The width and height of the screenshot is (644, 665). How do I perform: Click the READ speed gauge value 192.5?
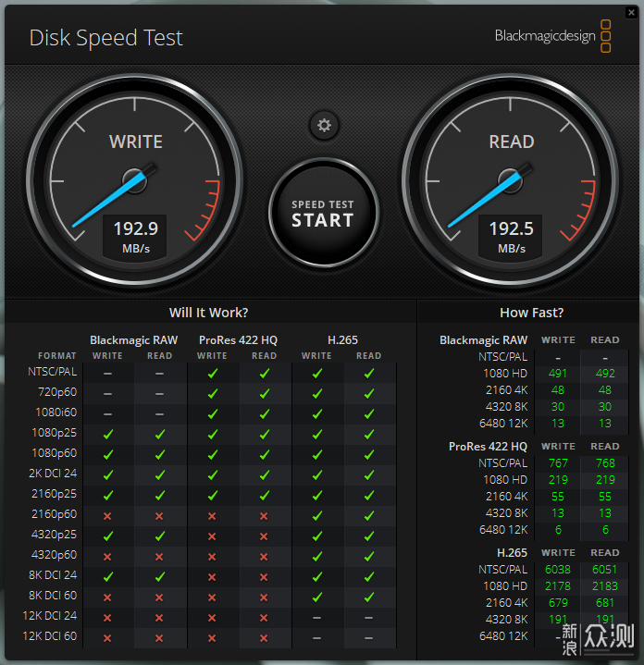coord(511,229)
